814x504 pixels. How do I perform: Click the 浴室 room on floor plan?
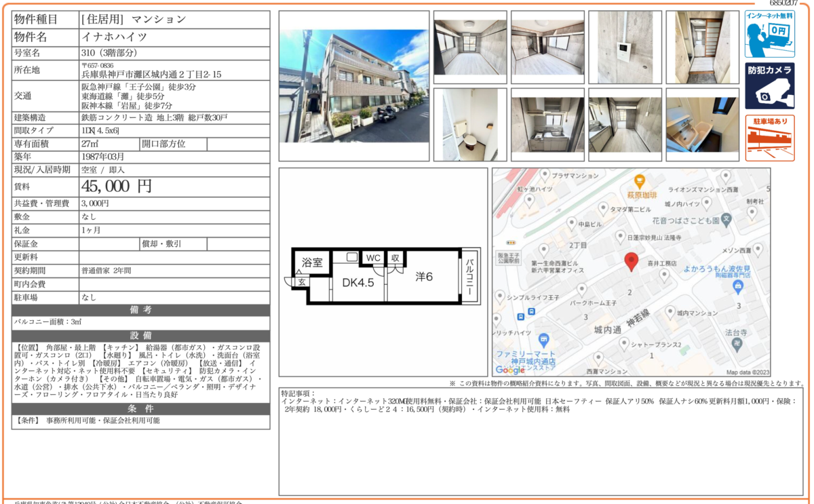312,263
